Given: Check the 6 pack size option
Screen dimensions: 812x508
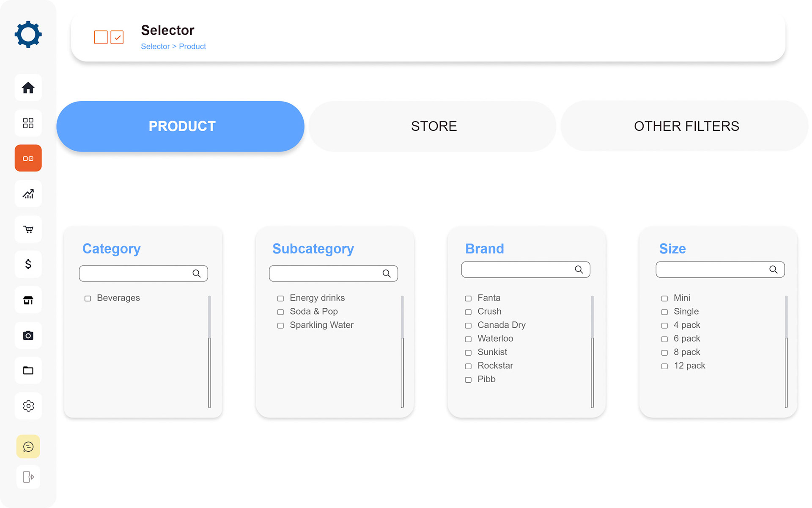Looking at the screenshot, I should [x=664, y=339].
